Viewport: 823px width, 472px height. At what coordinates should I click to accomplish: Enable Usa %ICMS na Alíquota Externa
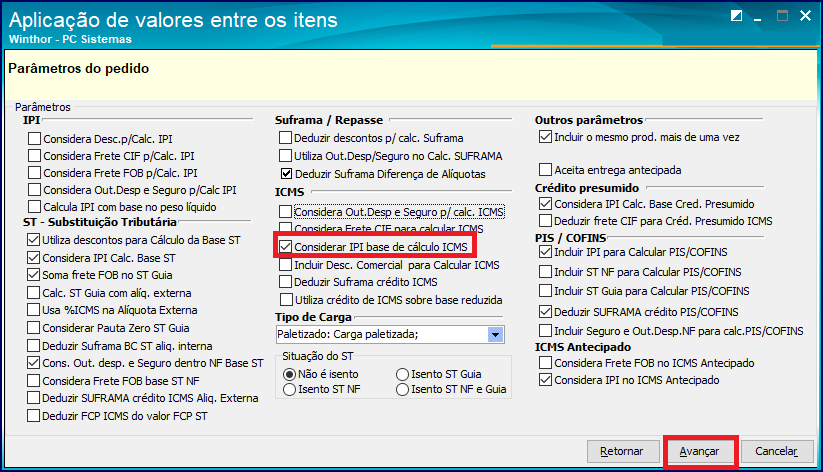34,310
